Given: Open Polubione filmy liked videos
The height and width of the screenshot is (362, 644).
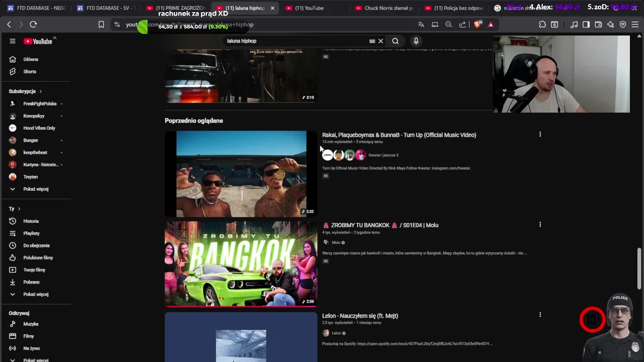Looking at the screenshot, I should pos(38,258).
